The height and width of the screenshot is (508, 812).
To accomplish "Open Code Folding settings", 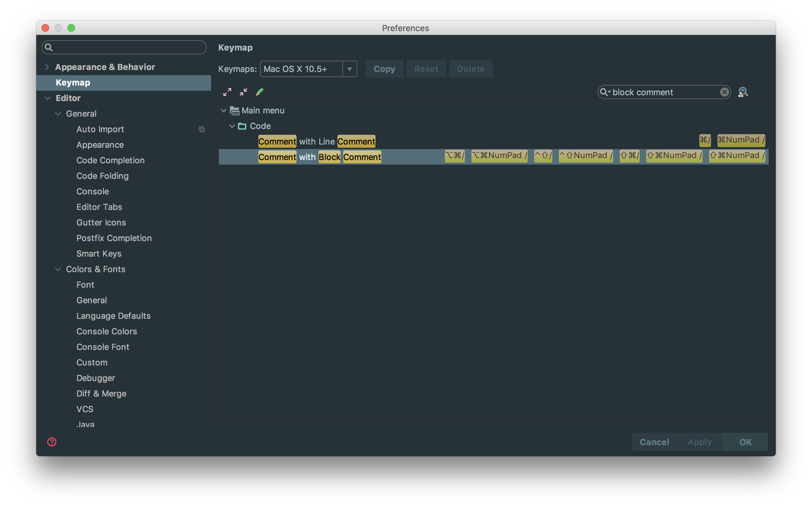I will pos(102,176).
